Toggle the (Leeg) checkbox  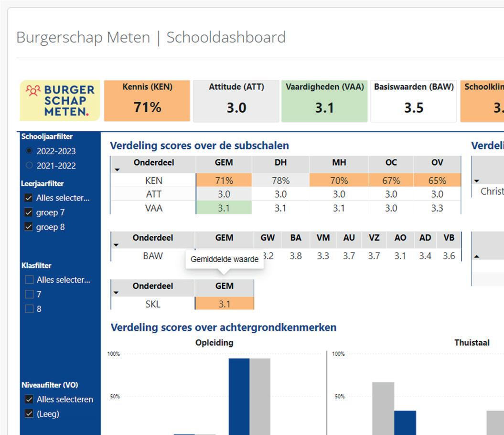click(x=29, y=414)
